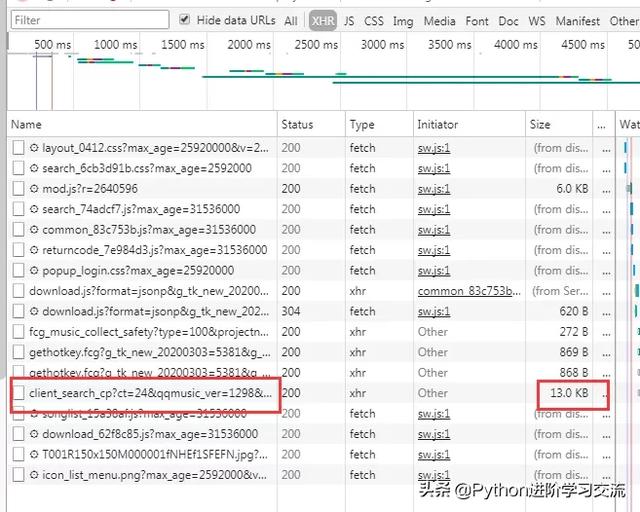Screen dimensions: 640x512
Task: Click the popup_login.css file icon
Action: coord(19,270)
